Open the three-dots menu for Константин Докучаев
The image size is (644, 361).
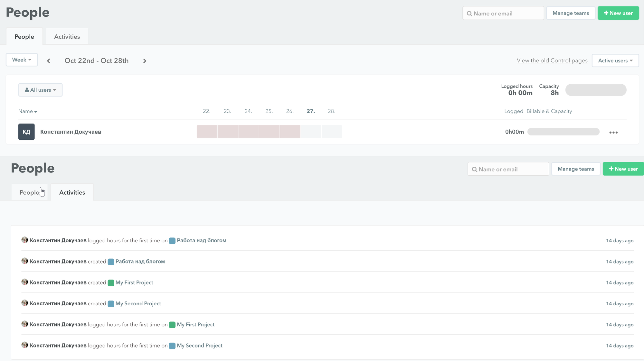coord(613,132)
